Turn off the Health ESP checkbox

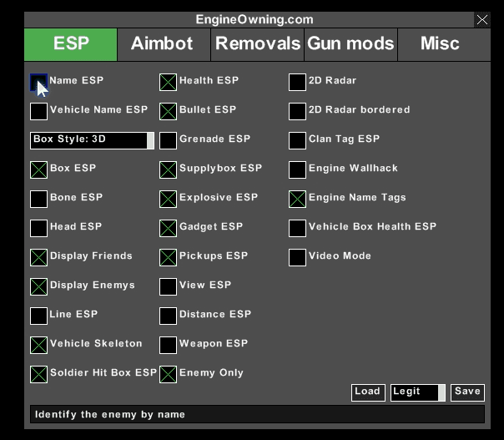tap(169, 82)
